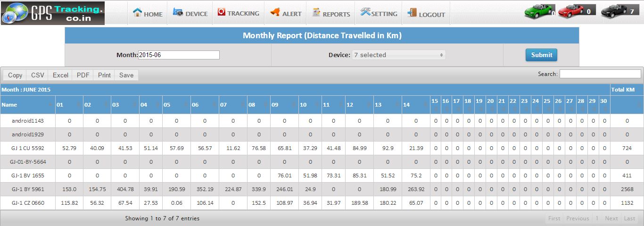Sort by day 12 column header
The width and height of the screenshot is (644, 226).
359,105
